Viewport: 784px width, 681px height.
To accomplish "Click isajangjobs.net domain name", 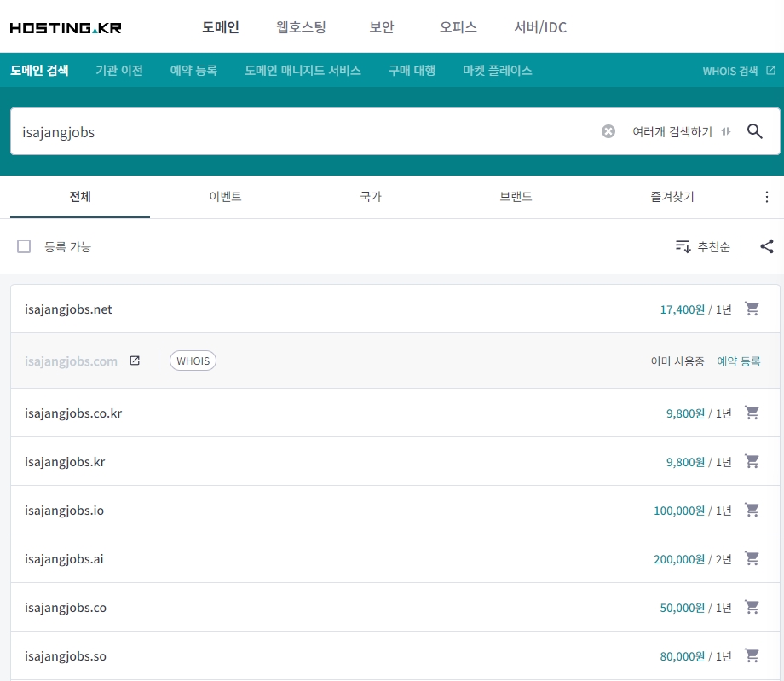I will [68, 309].
